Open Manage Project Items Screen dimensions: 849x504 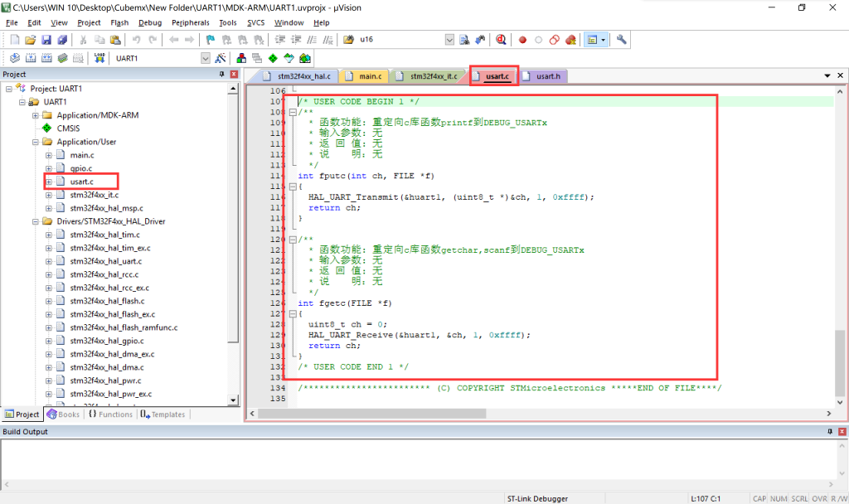(240, 57)
